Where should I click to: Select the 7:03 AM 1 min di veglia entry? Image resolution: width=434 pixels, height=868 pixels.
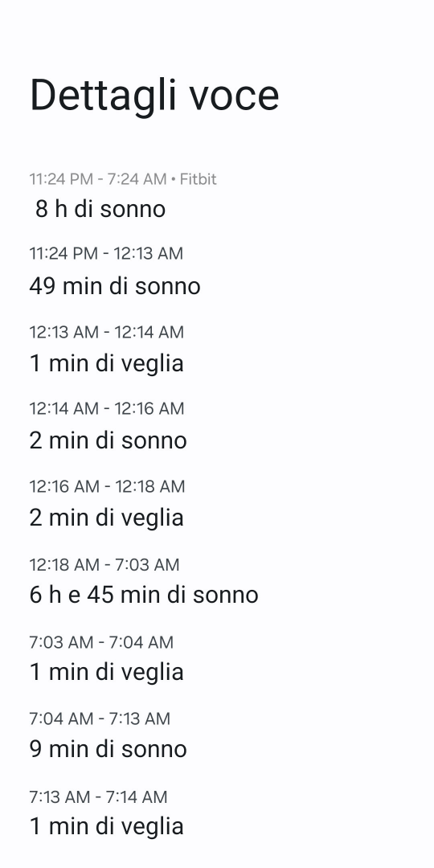click(x=106, y=672)
